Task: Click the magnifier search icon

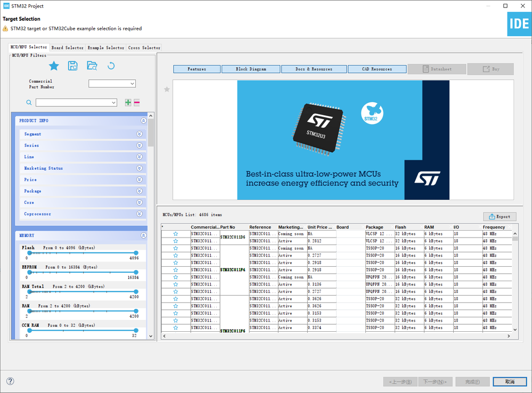Action: tap(29, 102)
